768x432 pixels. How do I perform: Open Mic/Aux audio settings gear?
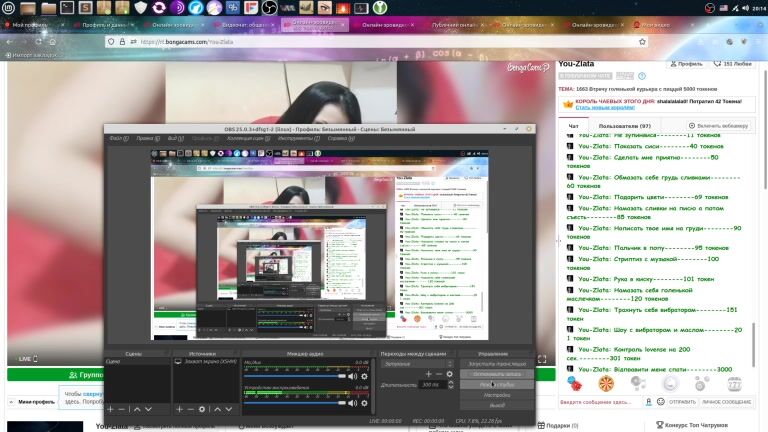point(364,375)
